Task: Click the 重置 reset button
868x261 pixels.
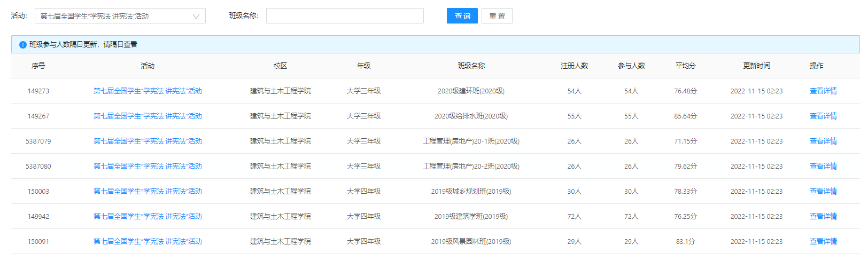Action: pyautogui.click(x=497, y=16)
